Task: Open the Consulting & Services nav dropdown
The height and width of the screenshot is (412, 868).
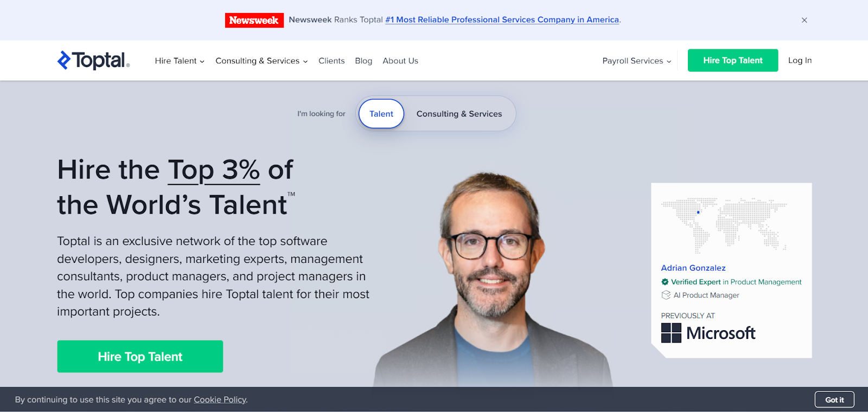Action: point(261,61)
